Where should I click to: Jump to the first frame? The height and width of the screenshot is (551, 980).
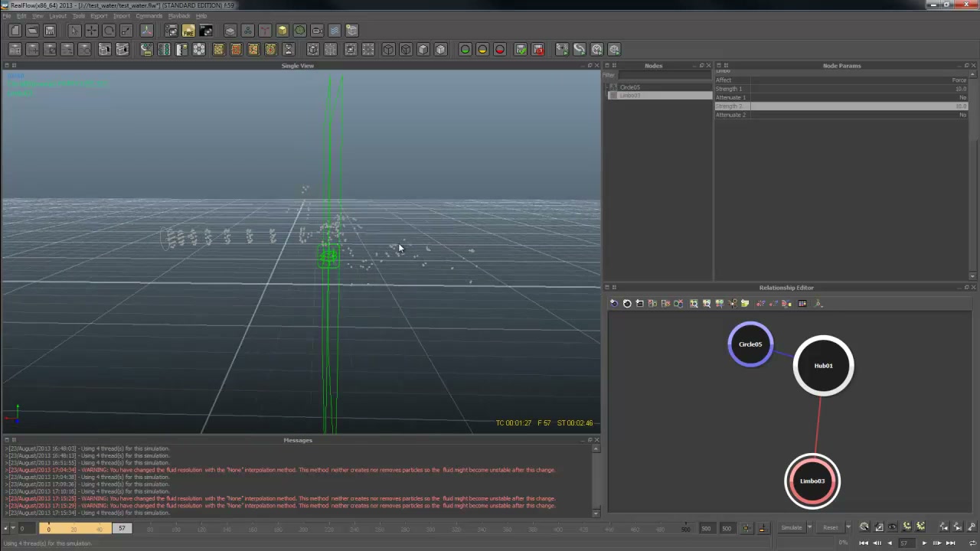click(x=864, y=543)
